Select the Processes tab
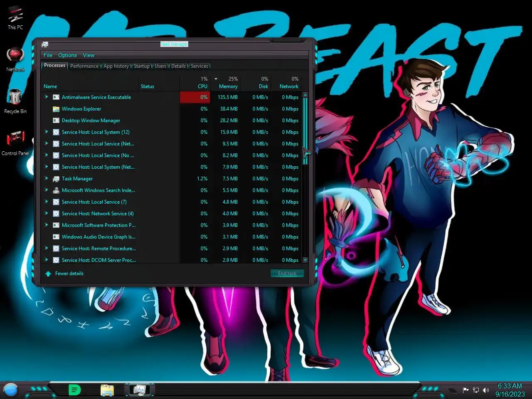The width and height of the screenshot is (532, 399). pyautogui.click(x=54, y=66)
